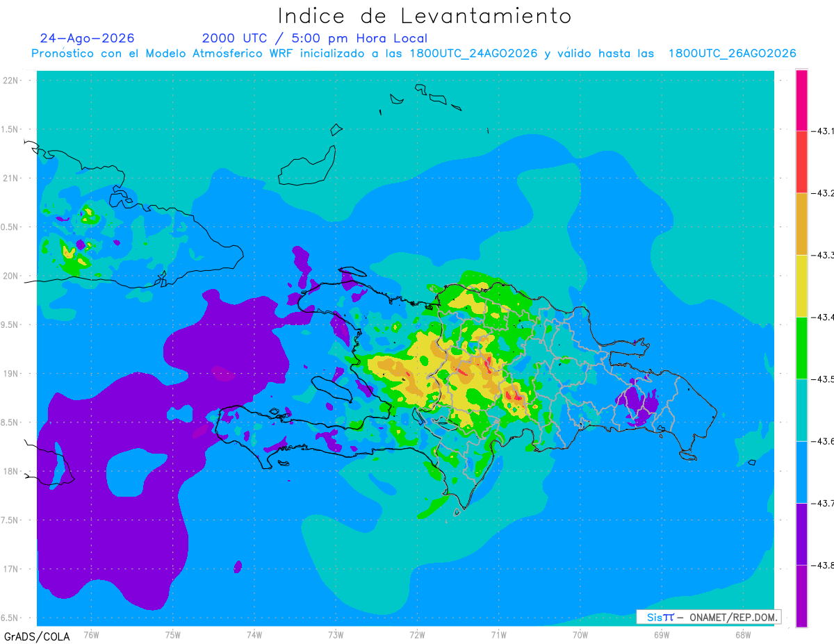Click the "17N" latitude label
The height and width of the screenshot is (644, 834).
click(x=11, y=569)
